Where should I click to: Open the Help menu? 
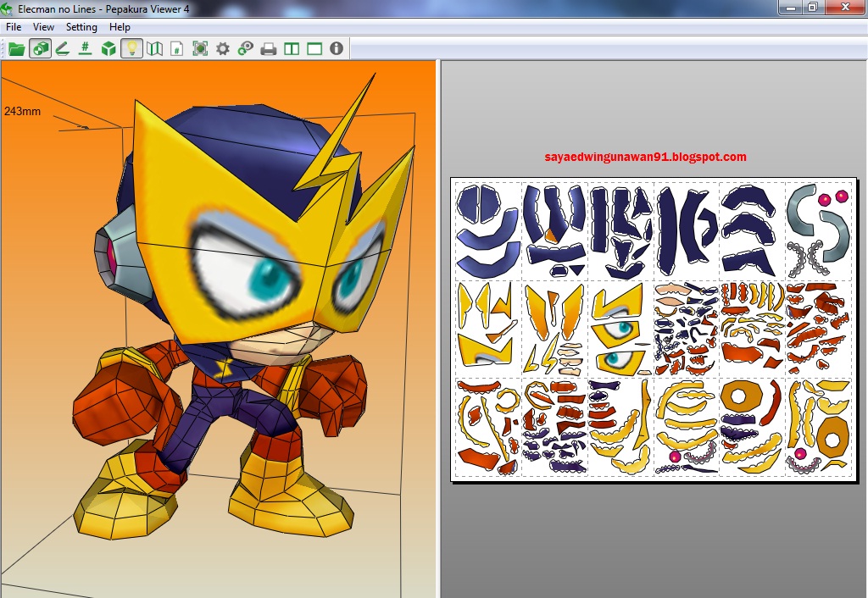120,26
